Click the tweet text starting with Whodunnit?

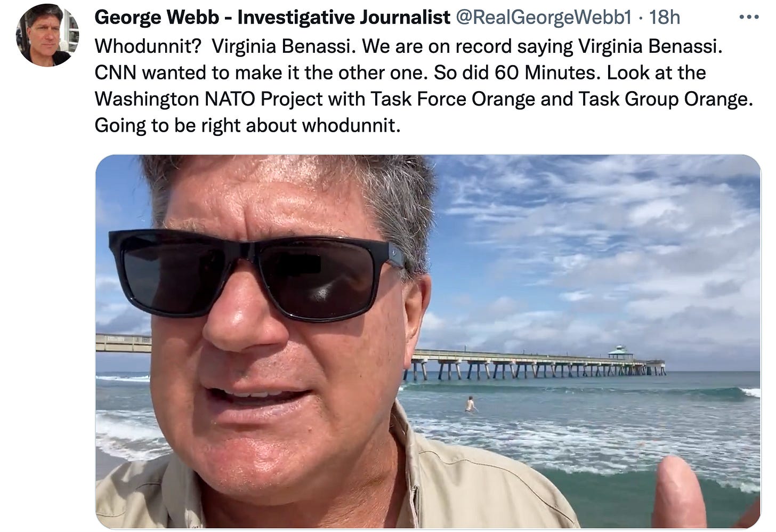424,85
